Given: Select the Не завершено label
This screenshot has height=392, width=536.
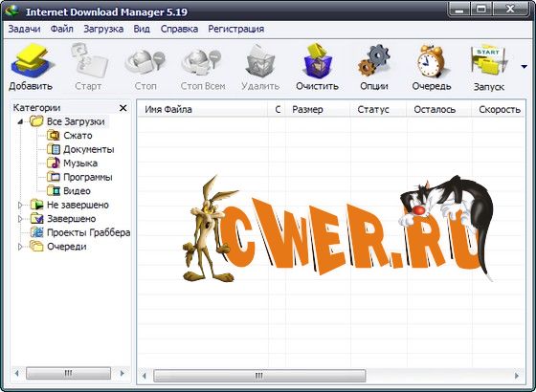Looking at the screenshot, I should click(78, 205).
